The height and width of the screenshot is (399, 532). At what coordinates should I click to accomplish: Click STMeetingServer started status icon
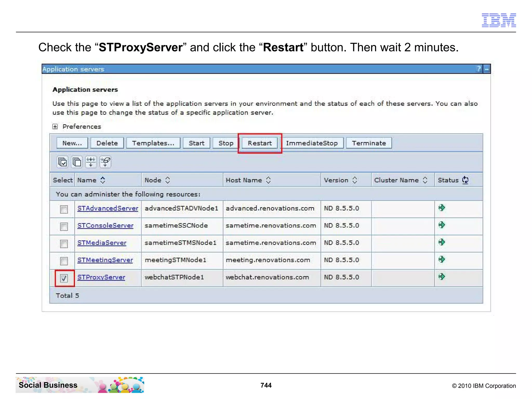[x=442, y=260]
